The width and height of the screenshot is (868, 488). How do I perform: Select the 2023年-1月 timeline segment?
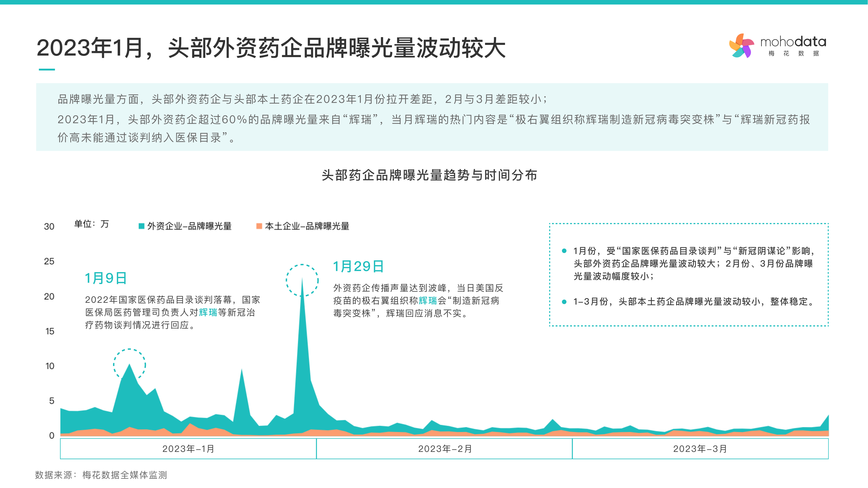coord(188,449)
